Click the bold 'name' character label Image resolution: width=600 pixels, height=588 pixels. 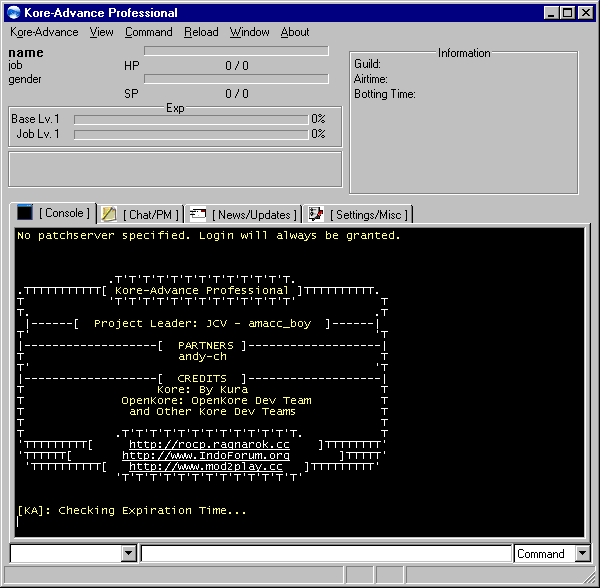point(26,53)
